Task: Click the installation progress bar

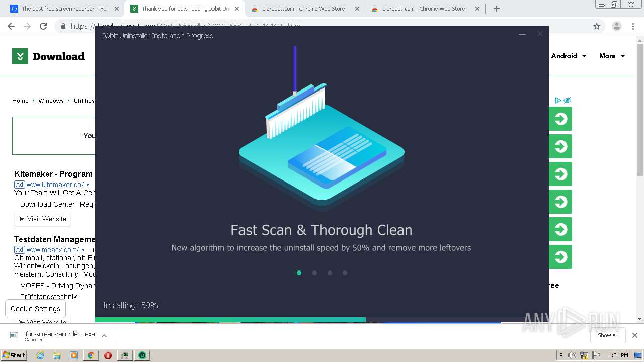Action: (322, 320)
